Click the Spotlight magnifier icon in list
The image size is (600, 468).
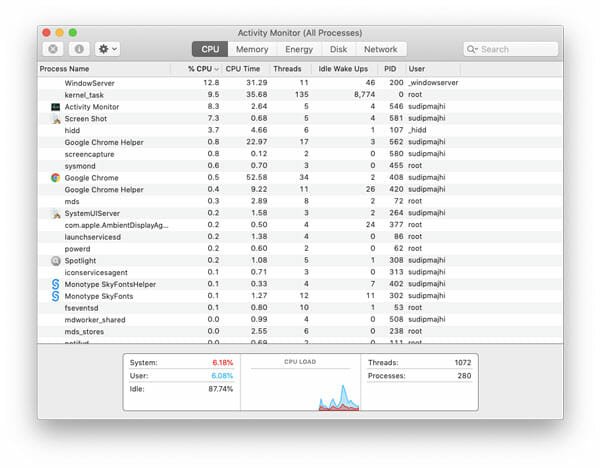[x=56, y=261]
